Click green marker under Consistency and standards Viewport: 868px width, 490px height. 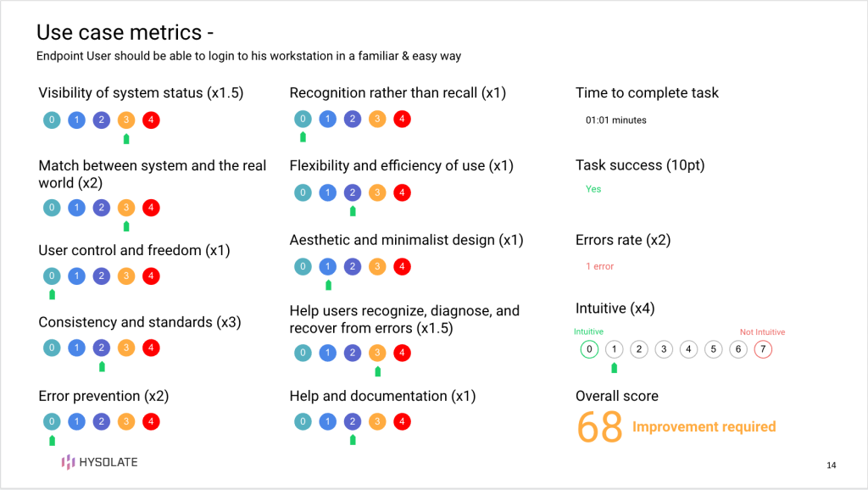102,367
